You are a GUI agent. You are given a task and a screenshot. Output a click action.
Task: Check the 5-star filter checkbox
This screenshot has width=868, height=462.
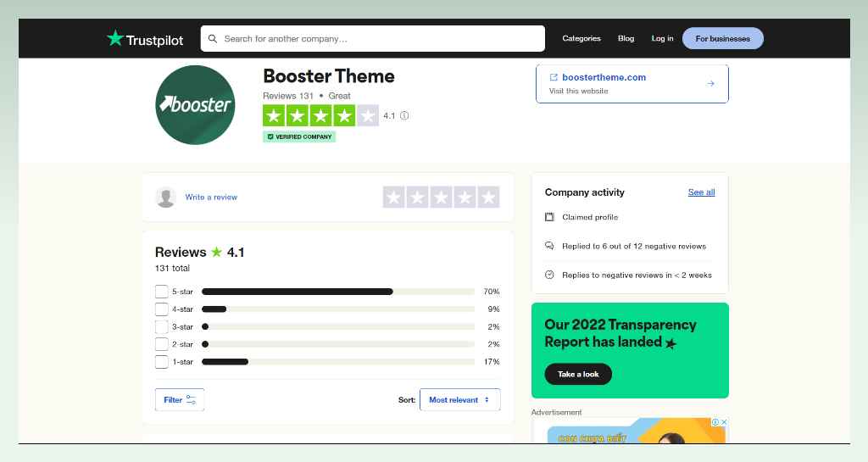[x=162, y=292]
